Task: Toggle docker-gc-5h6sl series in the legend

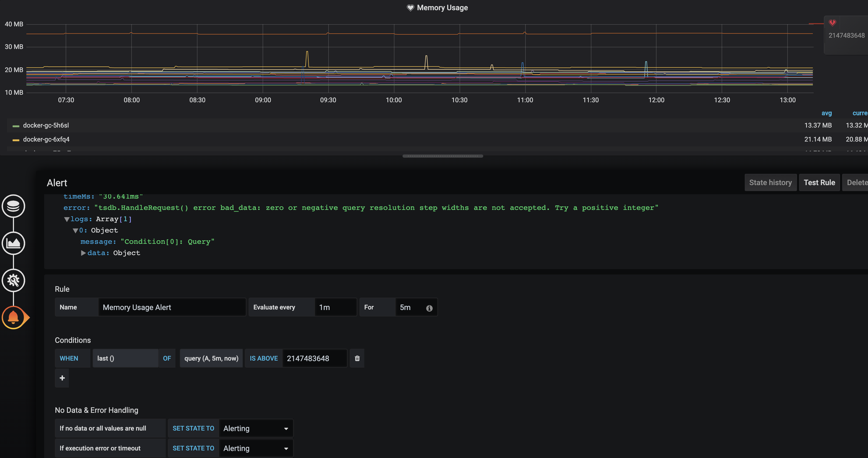Action: coord(46,125)
